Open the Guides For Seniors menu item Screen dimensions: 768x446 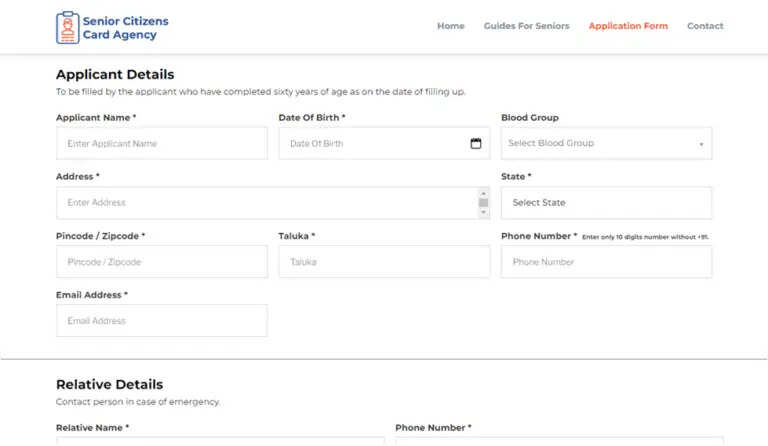(x=527, y=26)
